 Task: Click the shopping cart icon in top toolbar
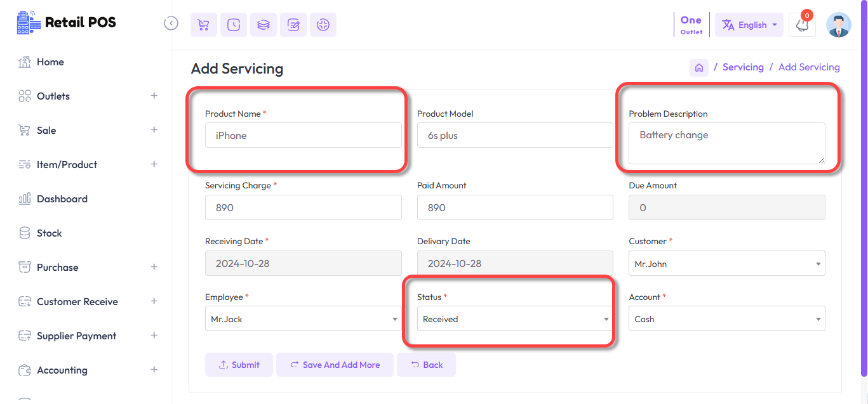pyautogui.click(x=204, y=25)
